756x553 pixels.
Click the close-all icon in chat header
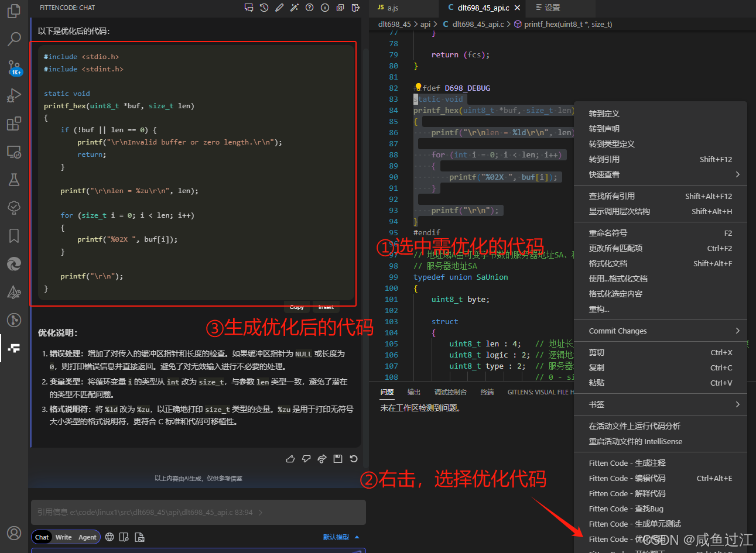click(x=340, y=8)
